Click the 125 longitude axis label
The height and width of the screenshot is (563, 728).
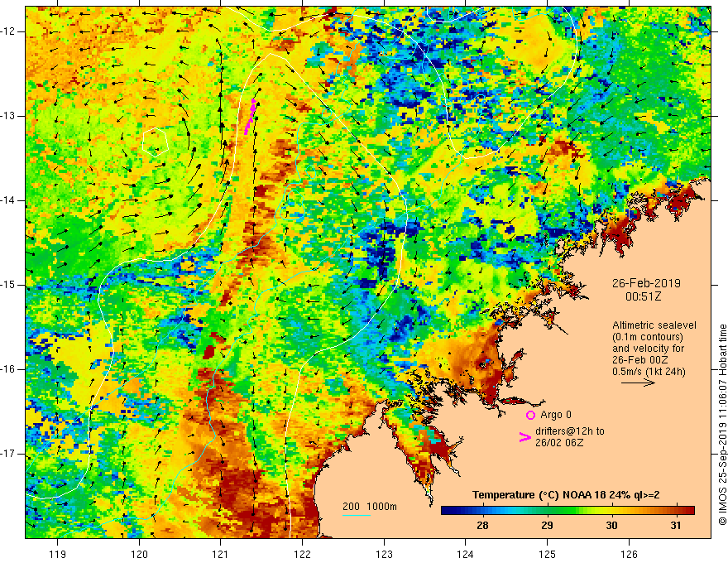click(548, 554)
